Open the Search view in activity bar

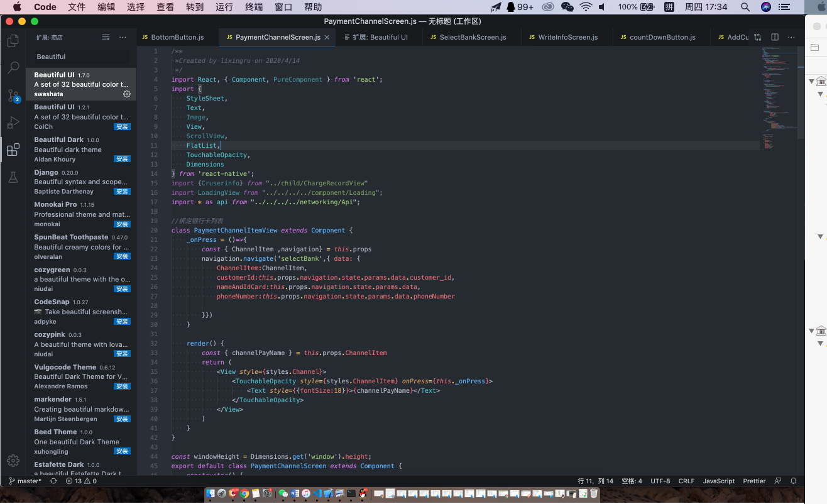[13, 68]
